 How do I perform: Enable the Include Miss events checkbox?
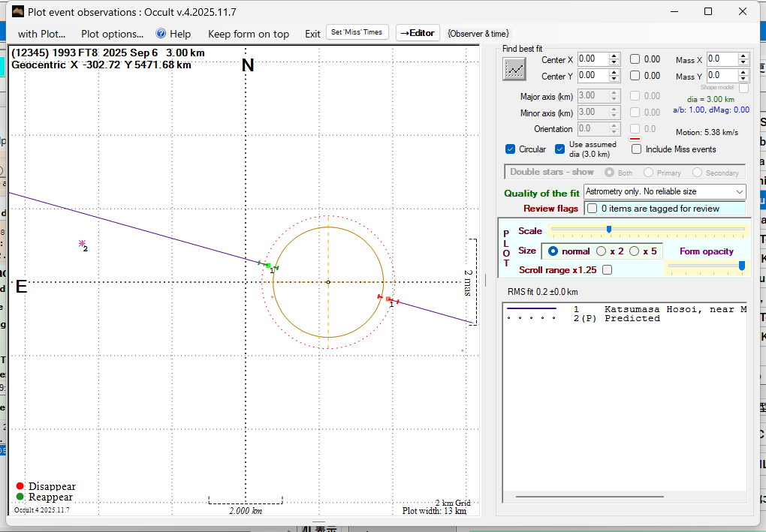pyautogui.click(x=637, y=149)
